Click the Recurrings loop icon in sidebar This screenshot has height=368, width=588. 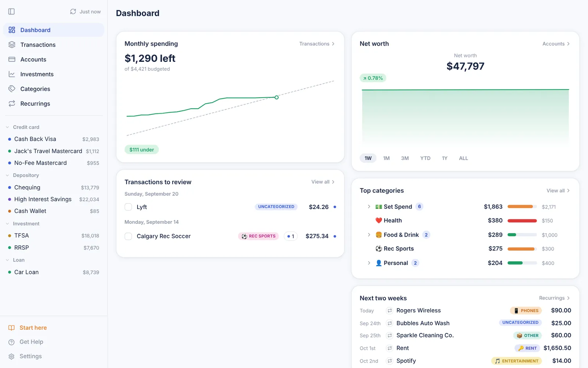coord(12,103)
